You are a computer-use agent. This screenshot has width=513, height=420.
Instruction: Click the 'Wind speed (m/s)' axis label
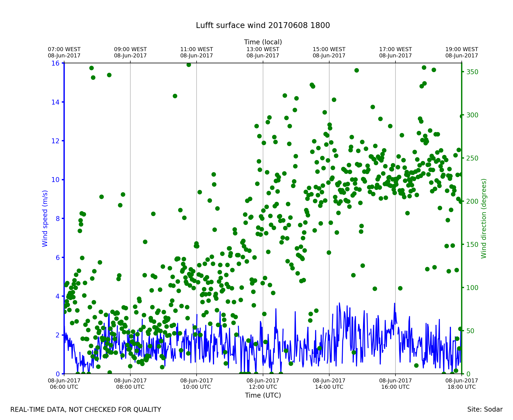(45, 218)
